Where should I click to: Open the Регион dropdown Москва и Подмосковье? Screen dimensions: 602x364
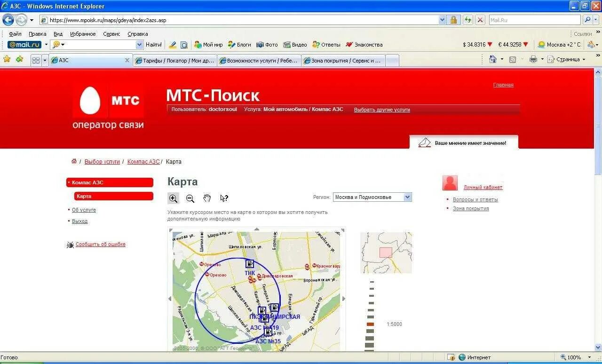372,197
